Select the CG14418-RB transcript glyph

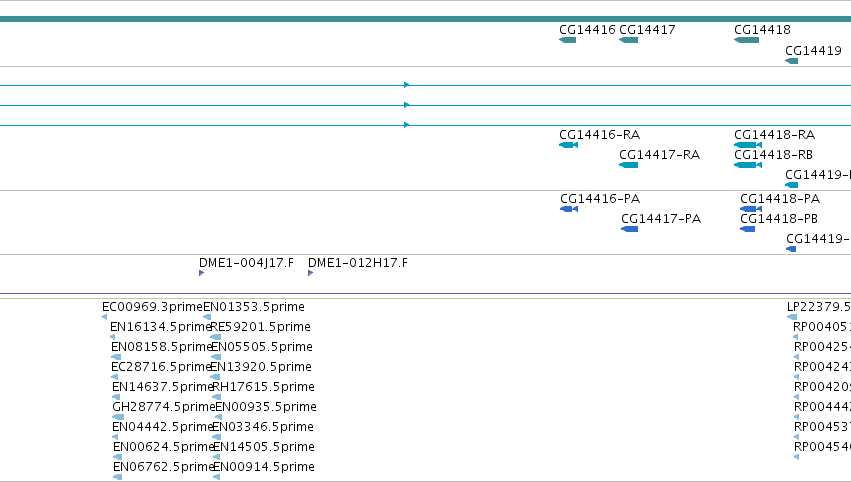[x=747, y=165]
